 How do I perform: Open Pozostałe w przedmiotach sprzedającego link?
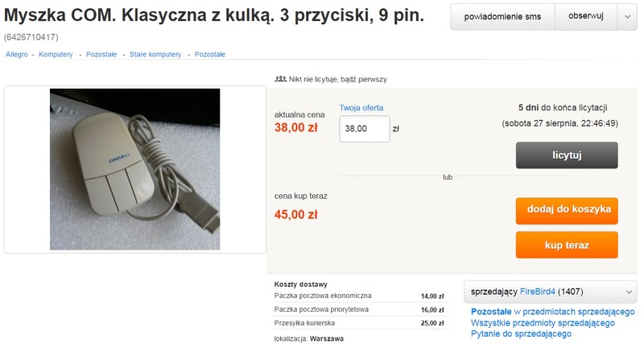coord(553,312)
